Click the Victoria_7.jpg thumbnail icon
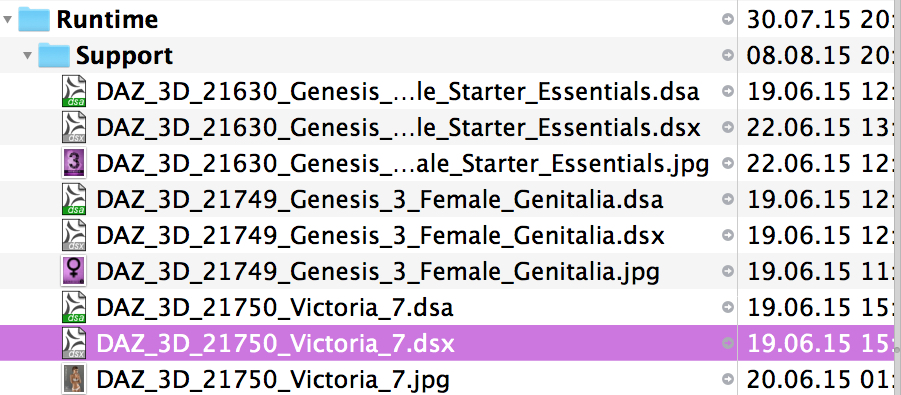 pos(74,379)
